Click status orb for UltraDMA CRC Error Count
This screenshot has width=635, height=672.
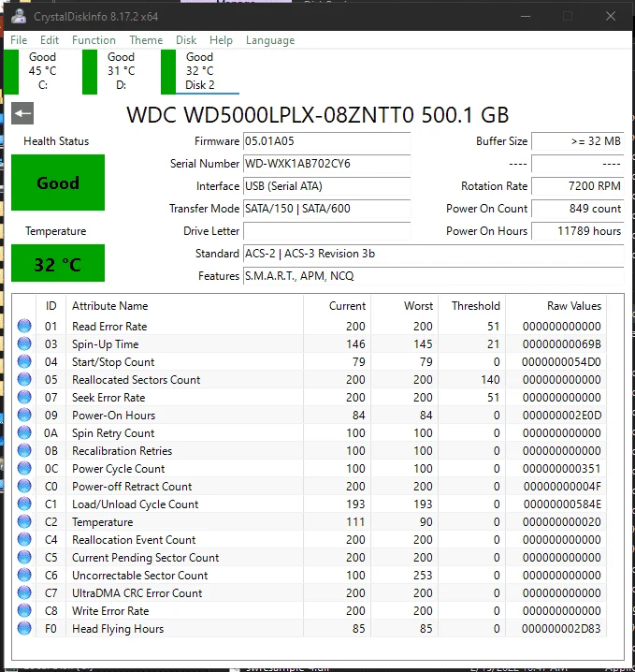click(24, 592)
